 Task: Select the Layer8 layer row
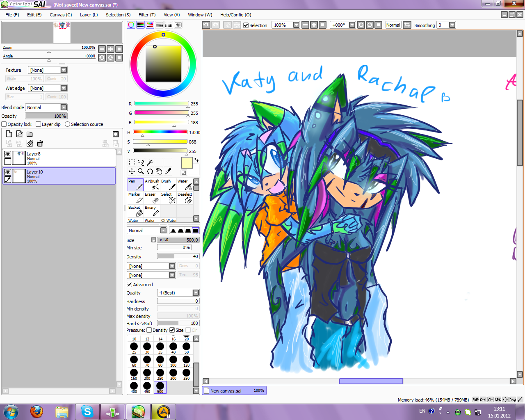click(59, 158)
